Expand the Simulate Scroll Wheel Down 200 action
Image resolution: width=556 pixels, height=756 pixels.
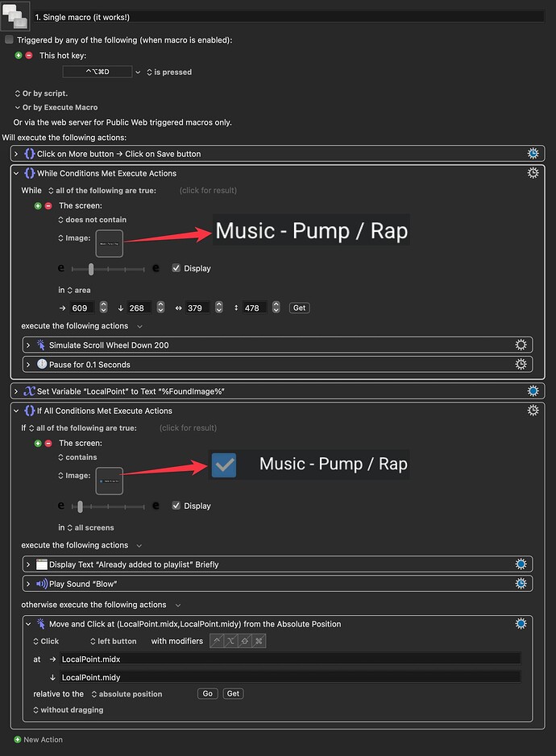tap(29, 345)
